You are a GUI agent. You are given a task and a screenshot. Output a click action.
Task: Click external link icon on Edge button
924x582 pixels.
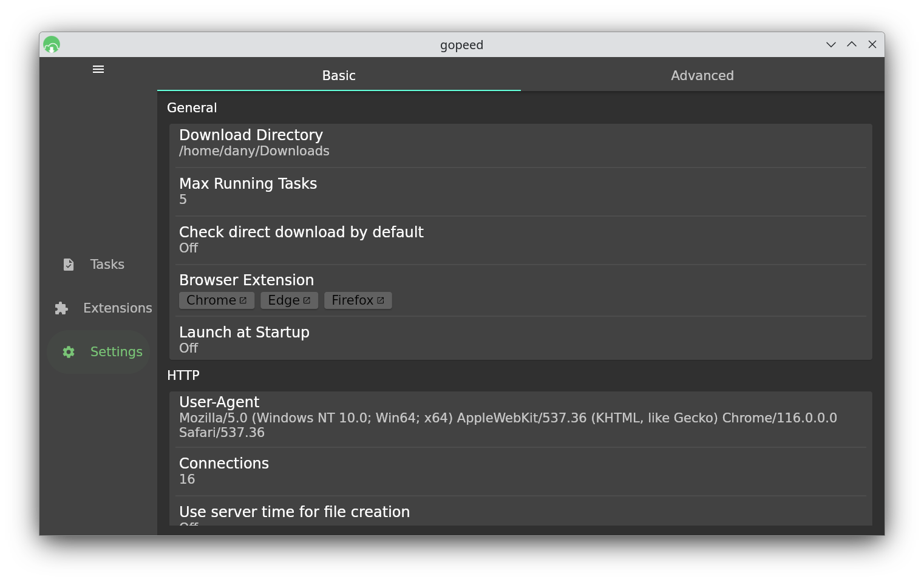click(307, 300)
